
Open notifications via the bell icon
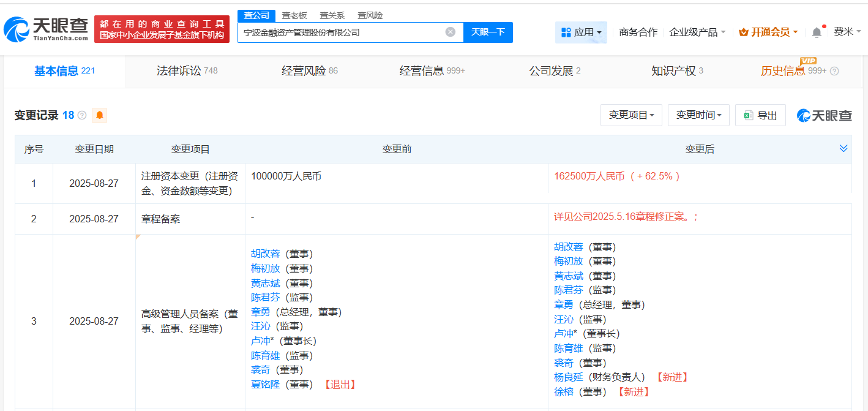(817, 31)
